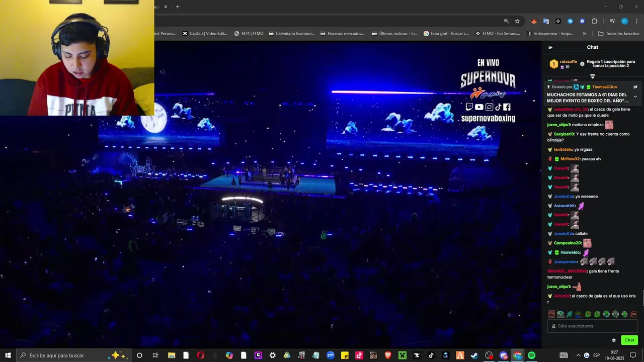Open Cortana circle icon in taskbar

click(x=139, y=355)
